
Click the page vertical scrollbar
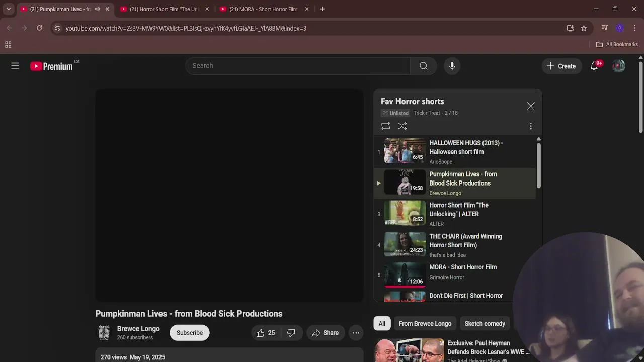click(x=640, y=97)
